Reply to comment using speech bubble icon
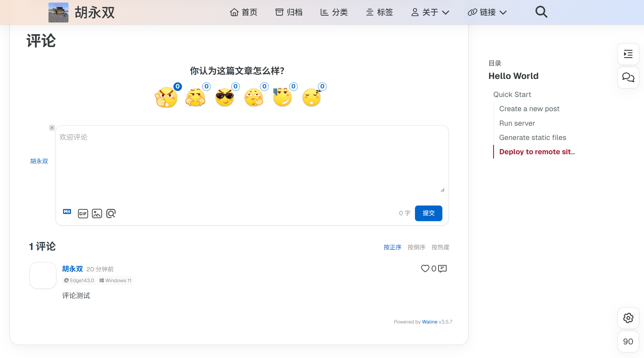 tap(442, 268)
